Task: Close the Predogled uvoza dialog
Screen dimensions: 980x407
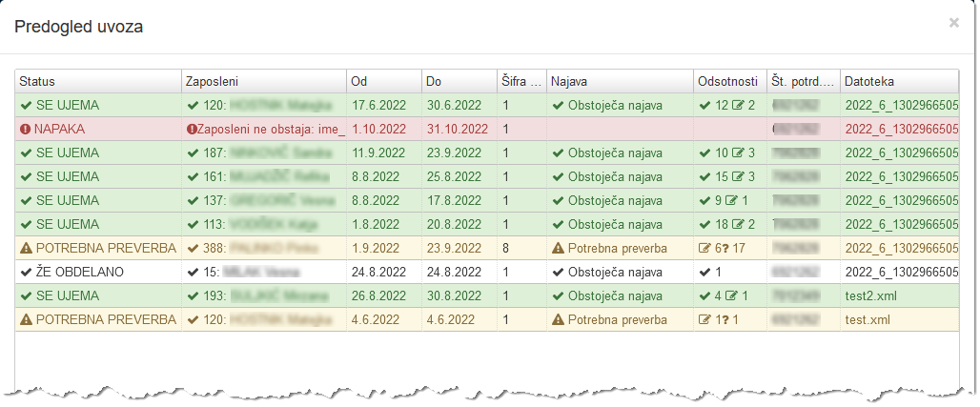Action: [953, 23]
